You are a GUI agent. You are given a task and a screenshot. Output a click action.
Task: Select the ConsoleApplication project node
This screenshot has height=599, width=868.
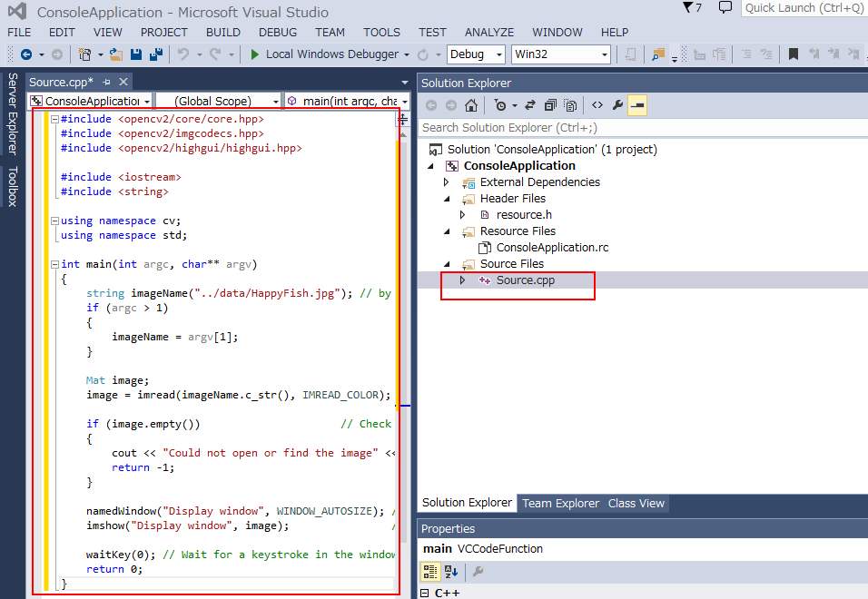tap(519, 166)
